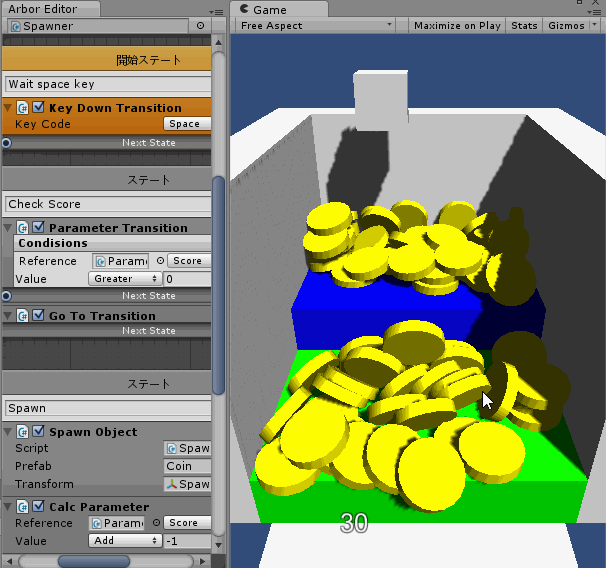Collapse the Calc Parameter section
606x568 pixels.
pyautogui.click(x=8, y=507)
